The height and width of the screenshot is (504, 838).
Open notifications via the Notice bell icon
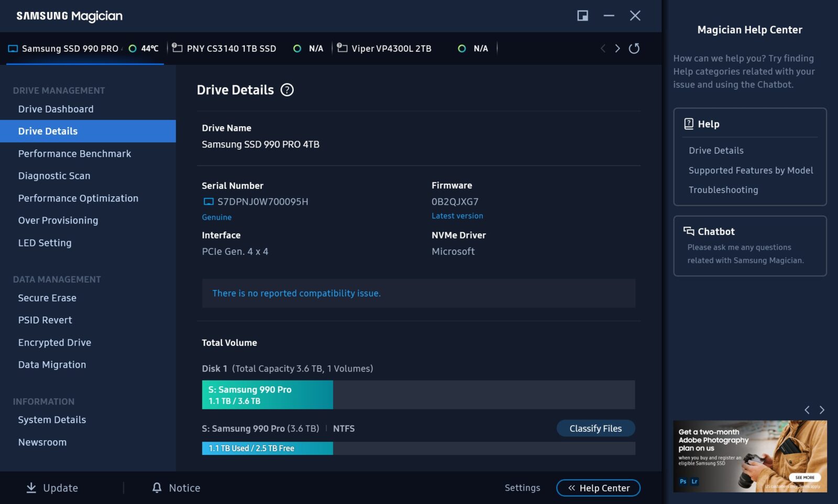pos(157,488)
